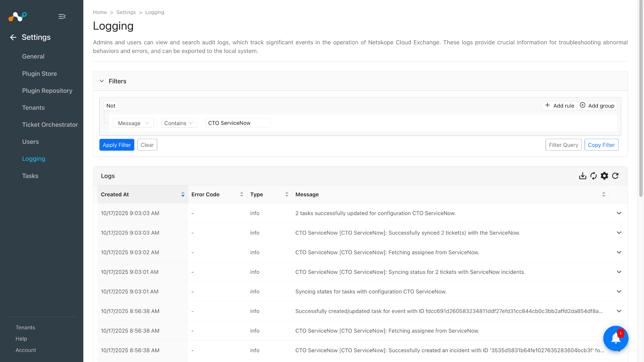Sort by Created At column arrows
Viewport: 644px width, 362px height.
point(183,194)
